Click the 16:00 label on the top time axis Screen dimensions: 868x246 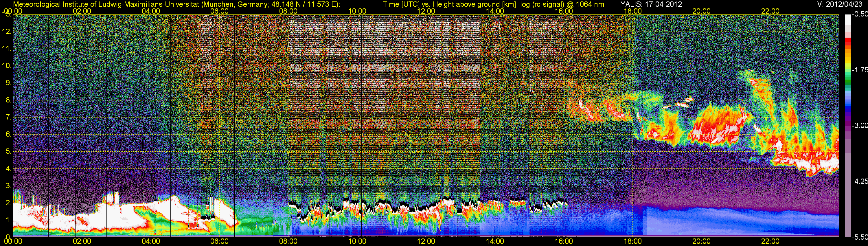(x=564, y=11)
